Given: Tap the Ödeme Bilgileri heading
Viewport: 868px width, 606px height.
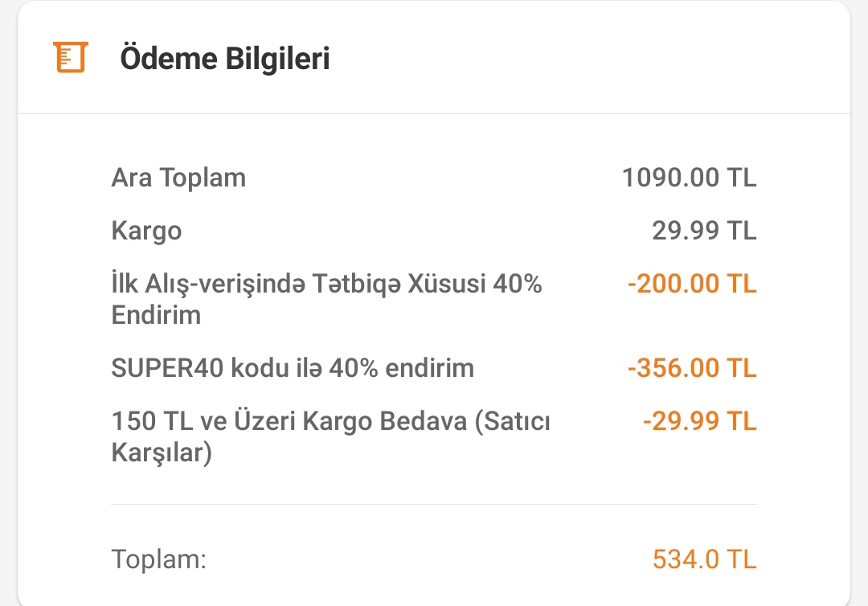Looking at the screenshot, I should 225,59.
